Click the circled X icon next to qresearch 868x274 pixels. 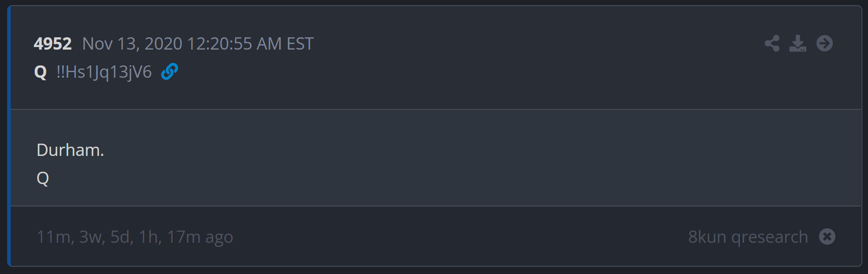[x=827, y=237]
